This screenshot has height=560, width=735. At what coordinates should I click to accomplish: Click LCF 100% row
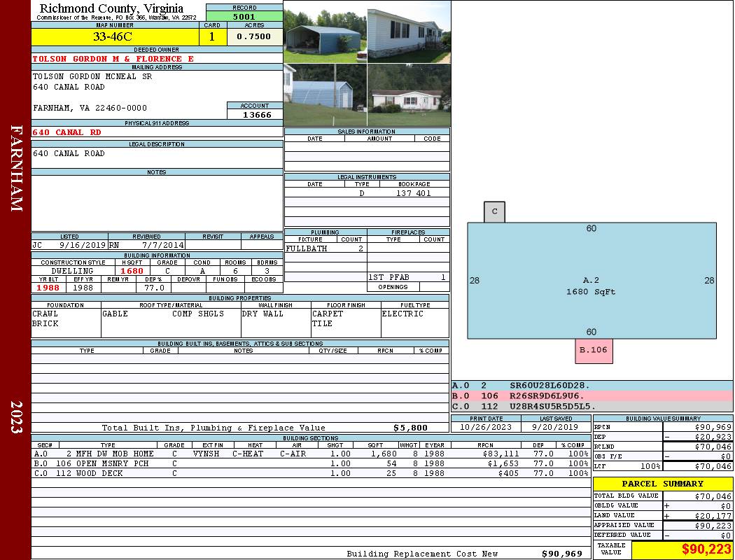pos(663,466)
